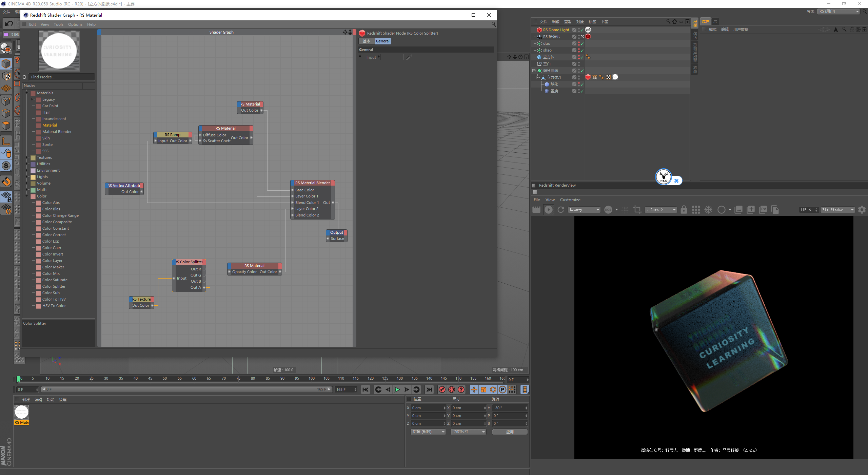Open the Beauty AOV dropdown

(584, 210)
